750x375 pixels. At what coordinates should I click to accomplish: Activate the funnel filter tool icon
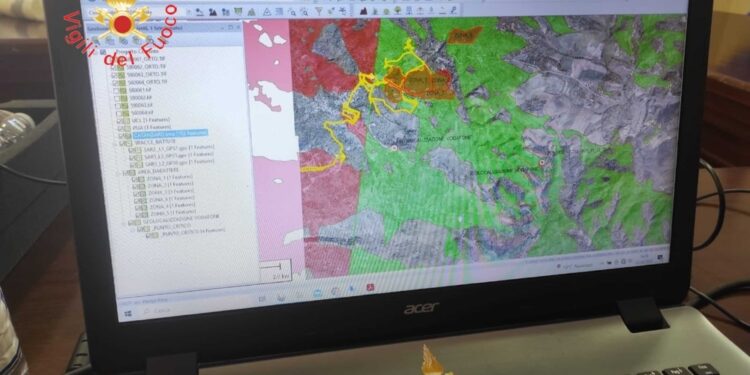pos(319,11)
